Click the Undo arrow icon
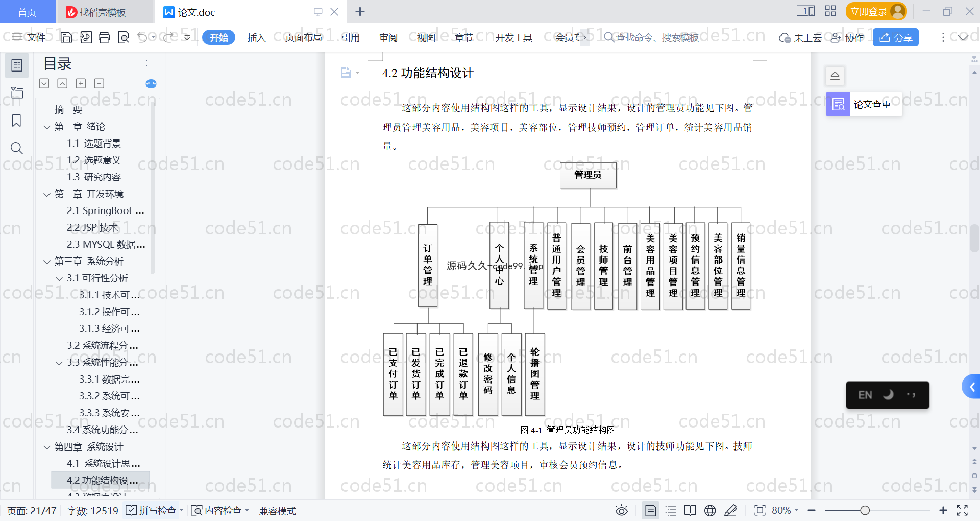The image size is (980, 521). click(142, 37)
